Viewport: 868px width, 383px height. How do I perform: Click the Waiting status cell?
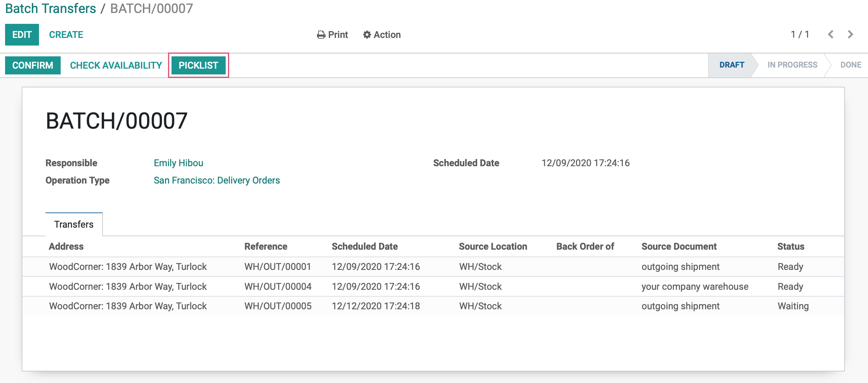click(793, 306)
